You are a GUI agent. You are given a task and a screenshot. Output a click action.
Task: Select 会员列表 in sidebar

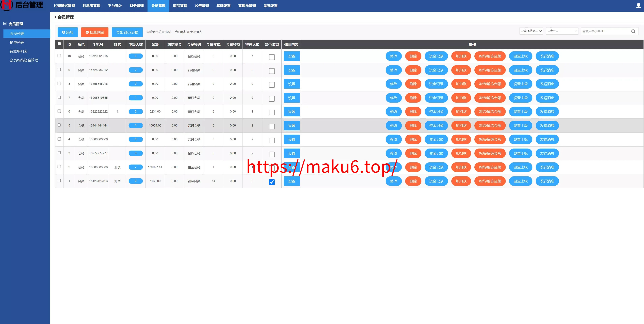[26, 33]
